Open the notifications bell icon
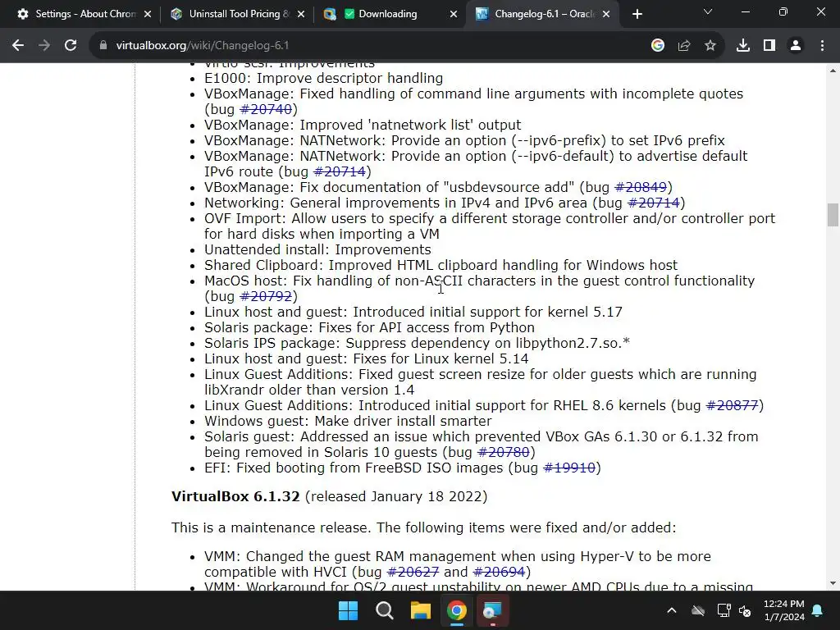Viewport: 840px width, 630px height. [x=818, y=610]
